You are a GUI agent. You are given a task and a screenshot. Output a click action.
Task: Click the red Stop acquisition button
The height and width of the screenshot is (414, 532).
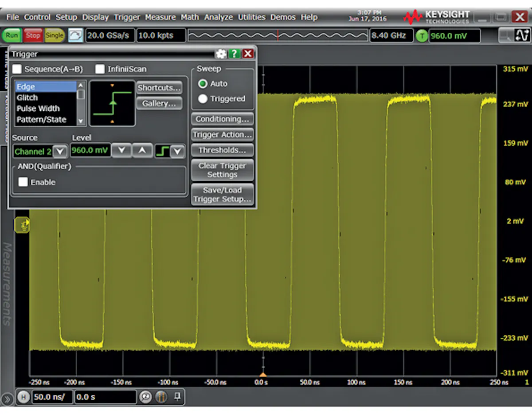point(32,35)
